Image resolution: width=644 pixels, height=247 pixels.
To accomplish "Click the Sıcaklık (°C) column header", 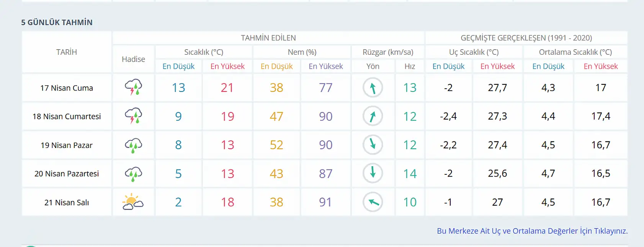I will pos(204,52).
